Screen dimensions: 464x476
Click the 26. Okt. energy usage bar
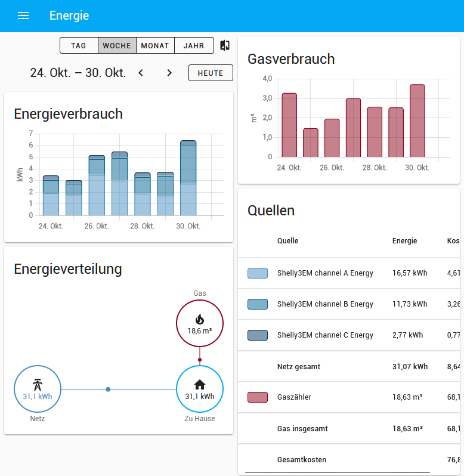point(97,186)
